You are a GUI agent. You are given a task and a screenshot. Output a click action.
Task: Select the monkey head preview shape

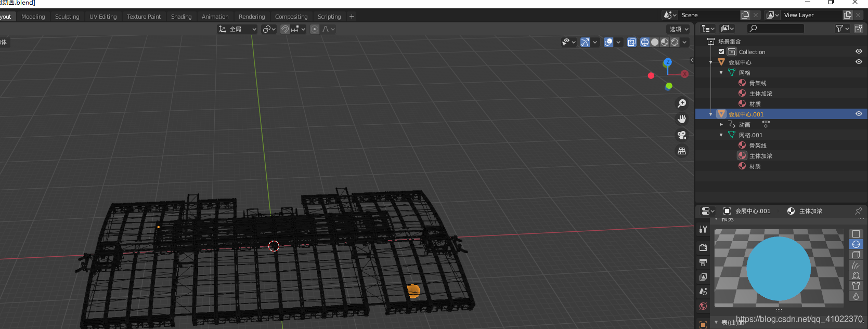click(856, 275)
